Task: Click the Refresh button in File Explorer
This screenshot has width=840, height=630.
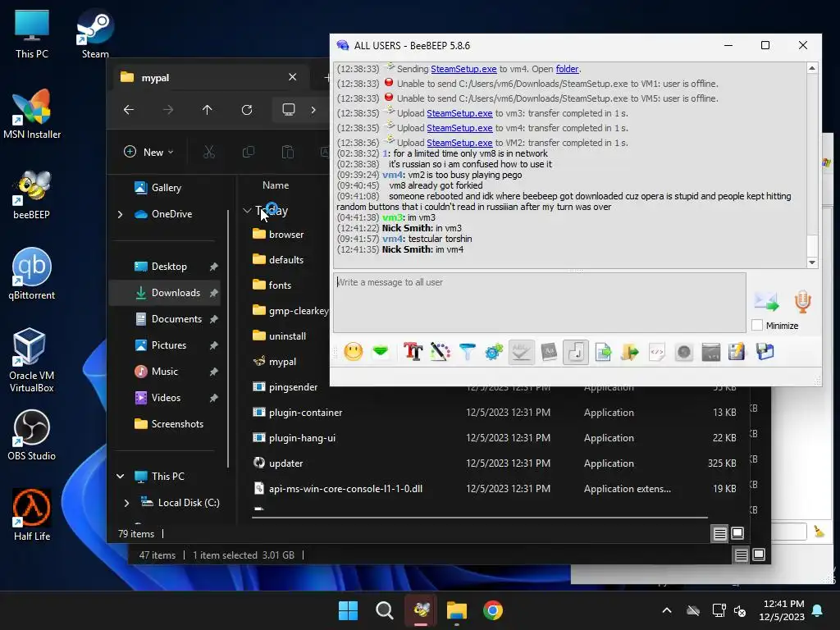Action: (x=247, y=110)
